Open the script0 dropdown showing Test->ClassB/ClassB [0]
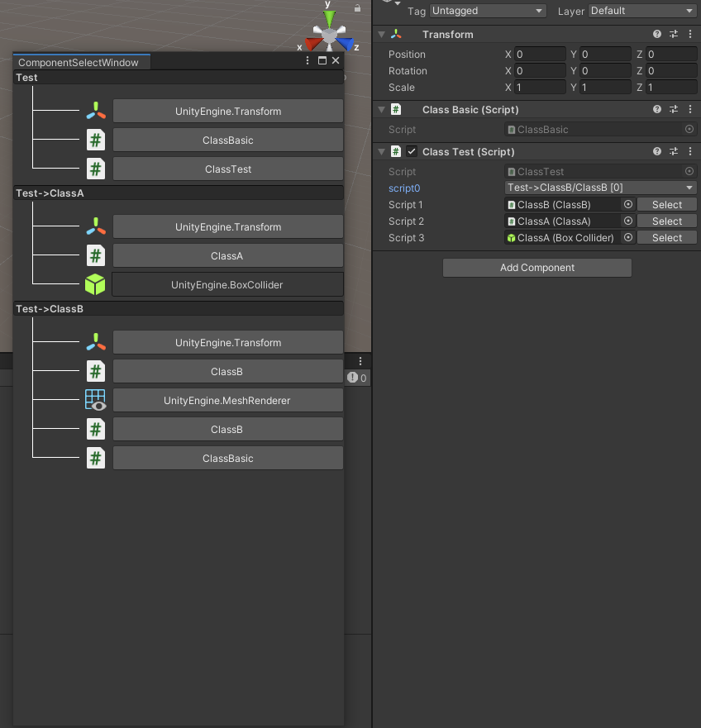Image resolution: width=701 pixels, height=728 pixels. coord(601,188)
